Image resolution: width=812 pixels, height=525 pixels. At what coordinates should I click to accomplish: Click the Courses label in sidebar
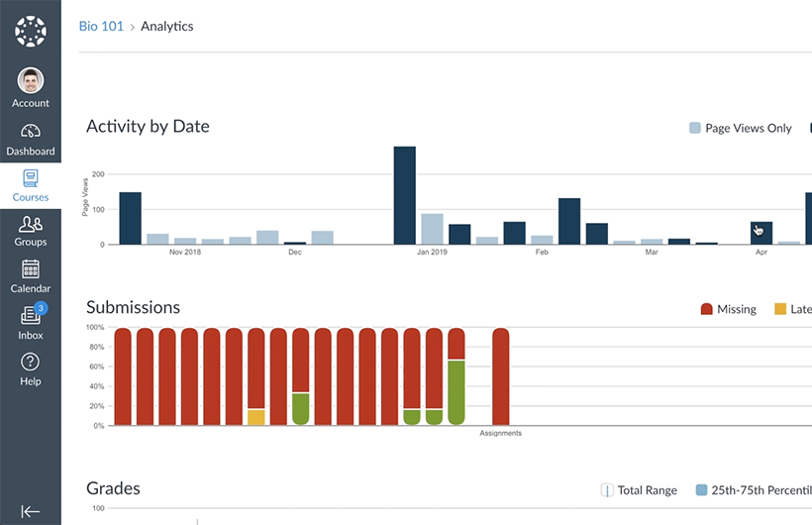coord(31,197)
